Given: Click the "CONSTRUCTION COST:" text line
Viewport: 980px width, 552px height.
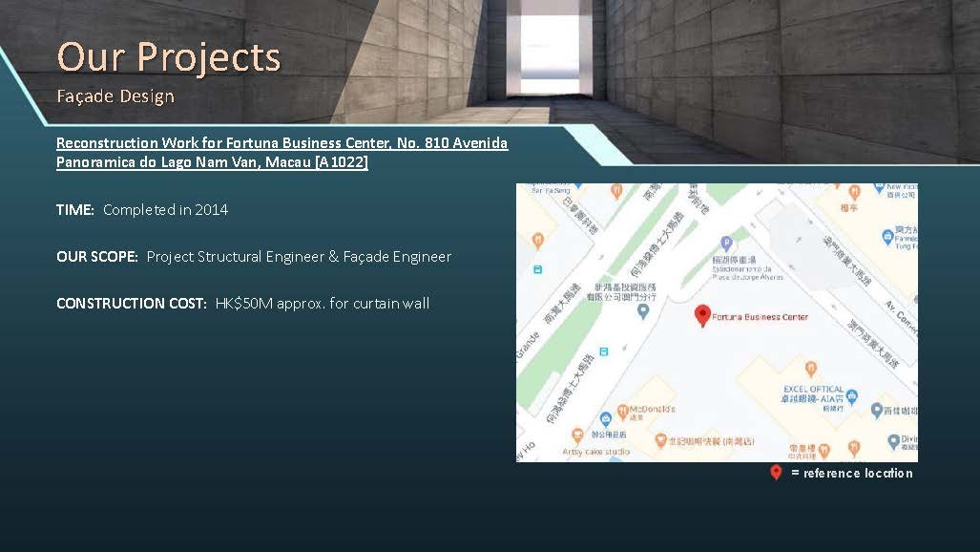Looking at the screenshot, I should tap(242, 303).
